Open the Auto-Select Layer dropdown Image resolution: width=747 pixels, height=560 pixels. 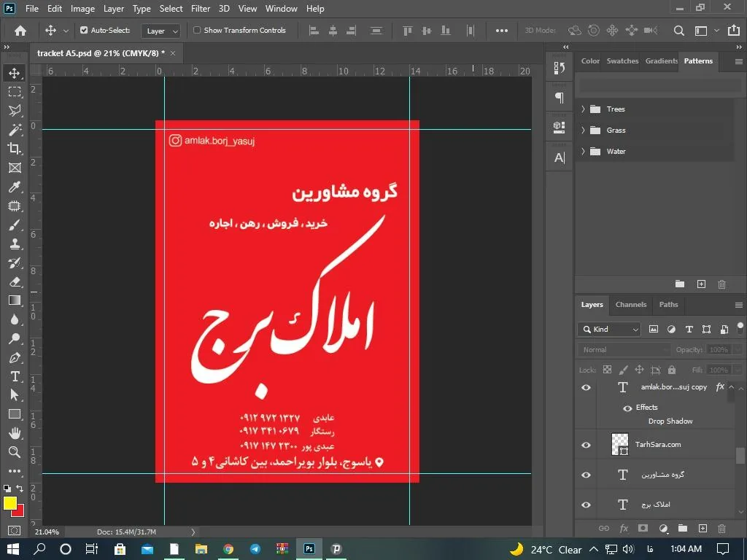(160, 31)
